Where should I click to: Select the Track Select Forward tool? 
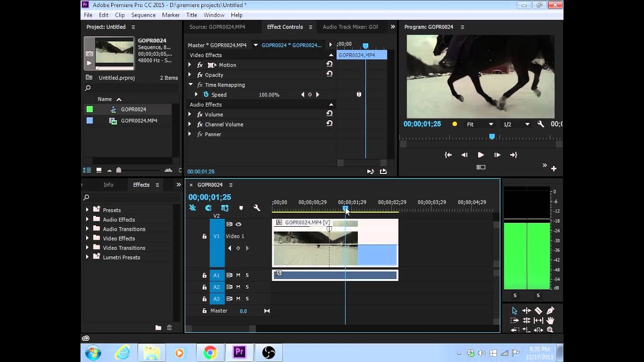(x=514, y=320)
